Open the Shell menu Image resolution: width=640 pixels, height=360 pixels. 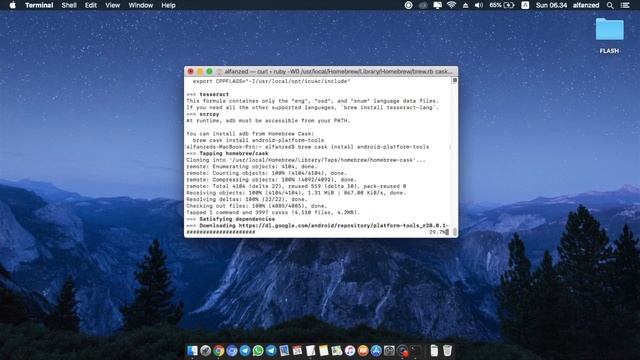pos(69,5)
